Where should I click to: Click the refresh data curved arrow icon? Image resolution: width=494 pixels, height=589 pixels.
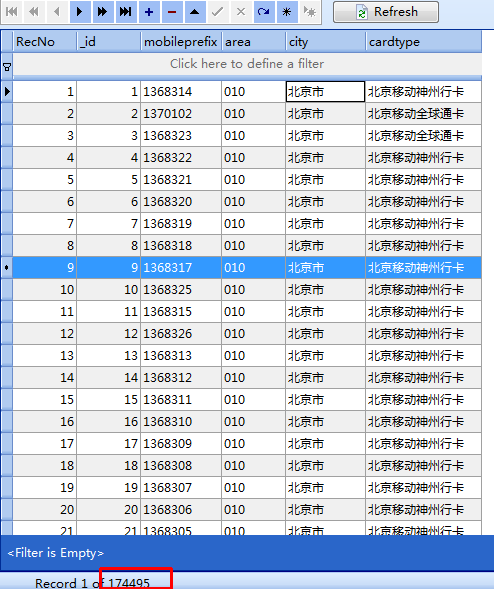264,12
